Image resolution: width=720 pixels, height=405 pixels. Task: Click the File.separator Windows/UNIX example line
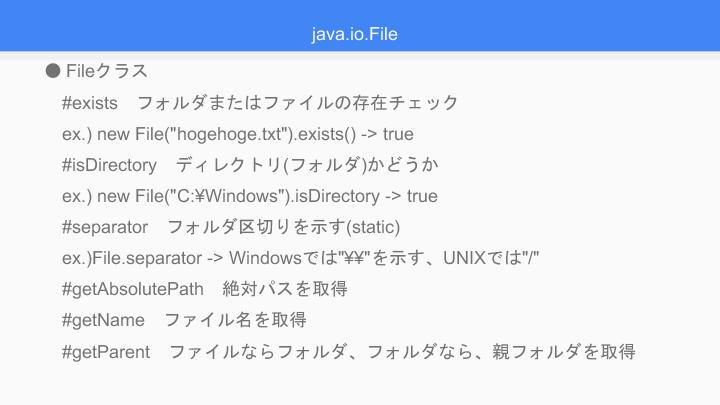pos(300,258)
